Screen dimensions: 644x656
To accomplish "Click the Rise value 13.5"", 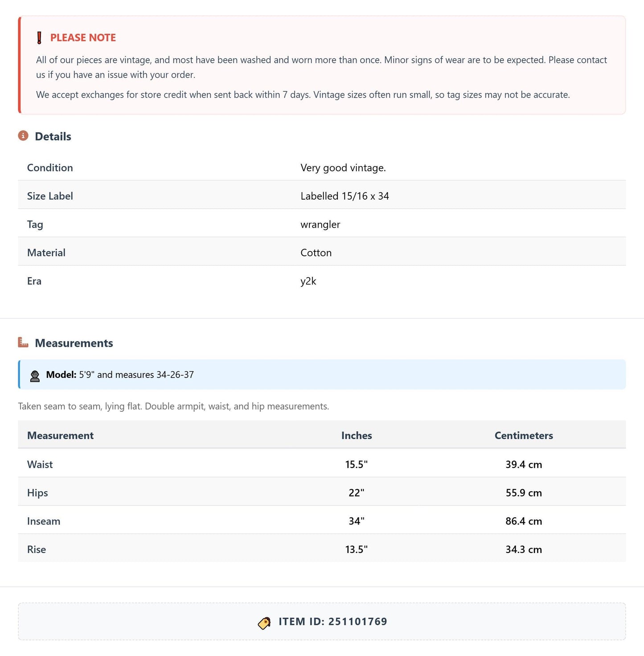I will [x=357, y=549].
